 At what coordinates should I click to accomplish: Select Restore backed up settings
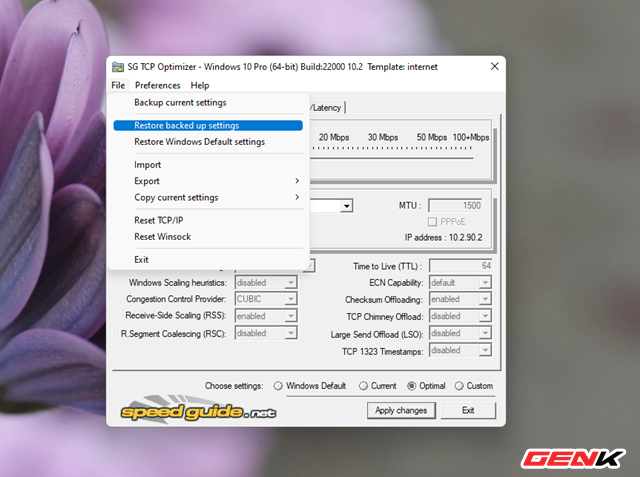(208, 126)
